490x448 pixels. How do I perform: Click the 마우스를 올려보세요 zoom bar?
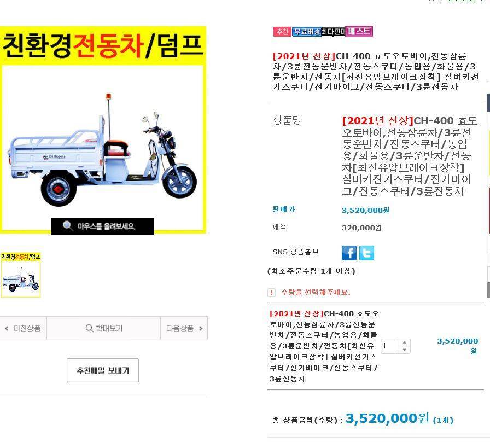click(102, 226)
